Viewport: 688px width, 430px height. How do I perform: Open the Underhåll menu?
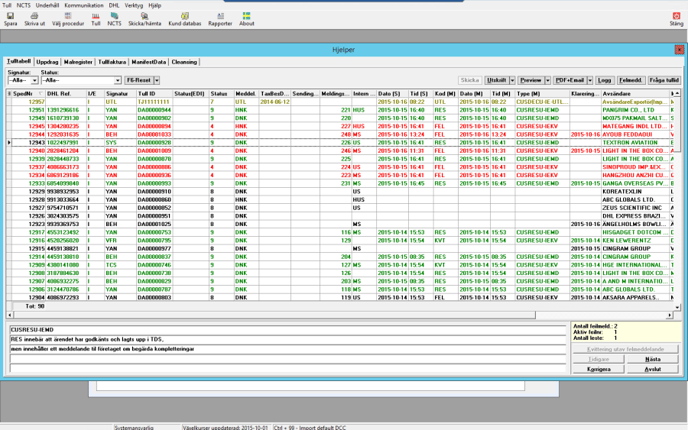pos(47,5)
